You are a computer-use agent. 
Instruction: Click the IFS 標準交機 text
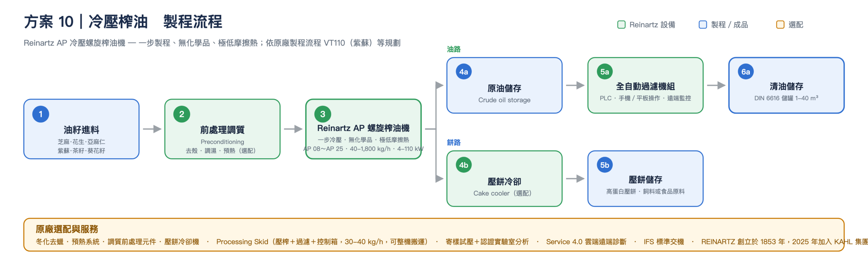point(664,242)
